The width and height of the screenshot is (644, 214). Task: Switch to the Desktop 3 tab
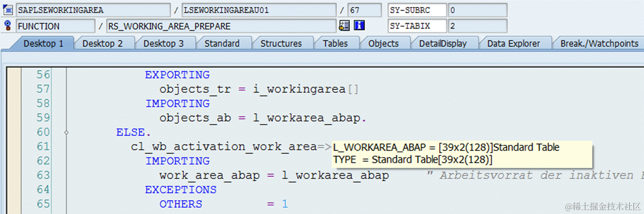point(164,43)
